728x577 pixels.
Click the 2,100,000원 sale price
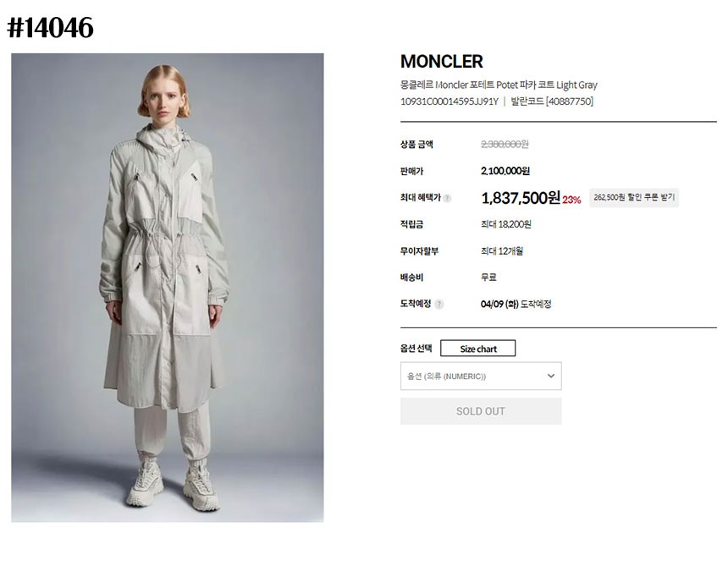505,171
